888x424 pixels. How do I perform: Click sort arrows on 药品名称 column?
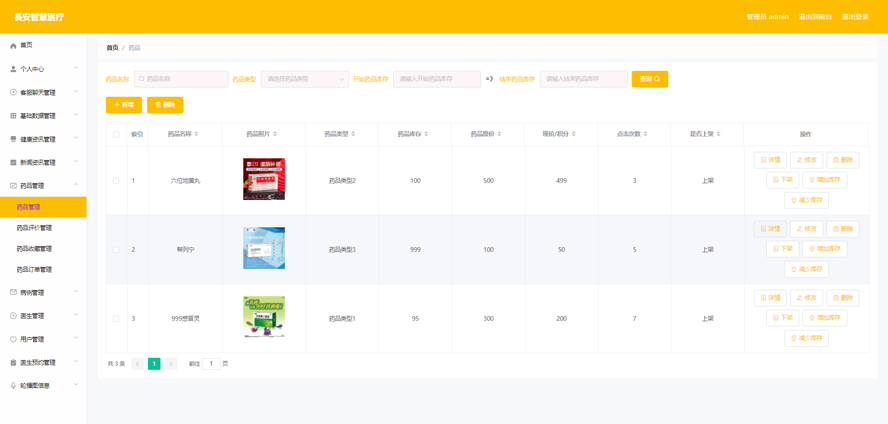pyautogui.click(x=196, y=134)
